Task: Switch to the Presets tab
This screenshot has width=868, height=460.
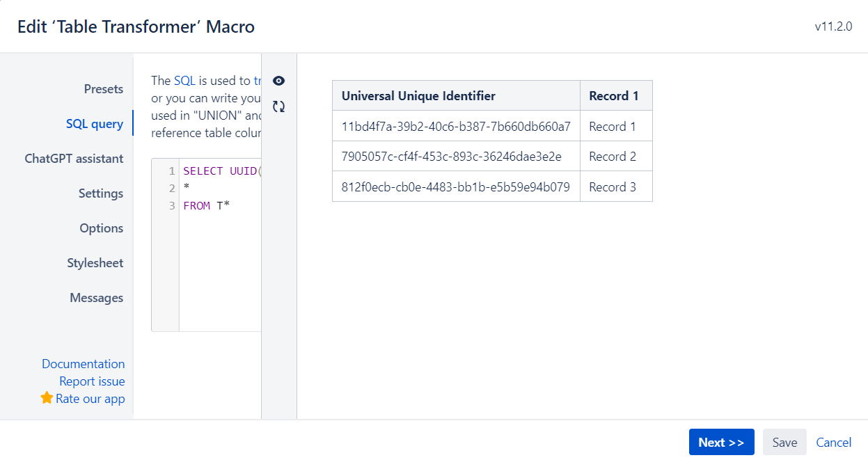Action: coord(103,88)
